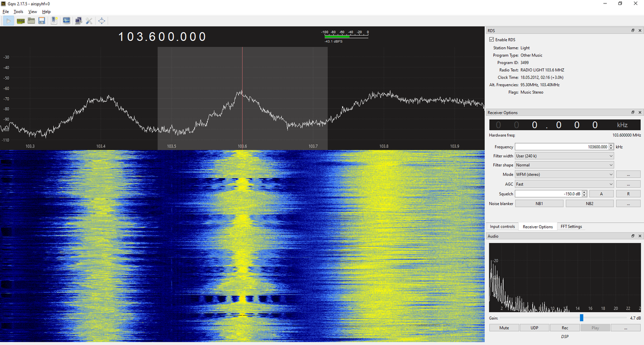Click the audio spectrum plot

coord(565,278)
